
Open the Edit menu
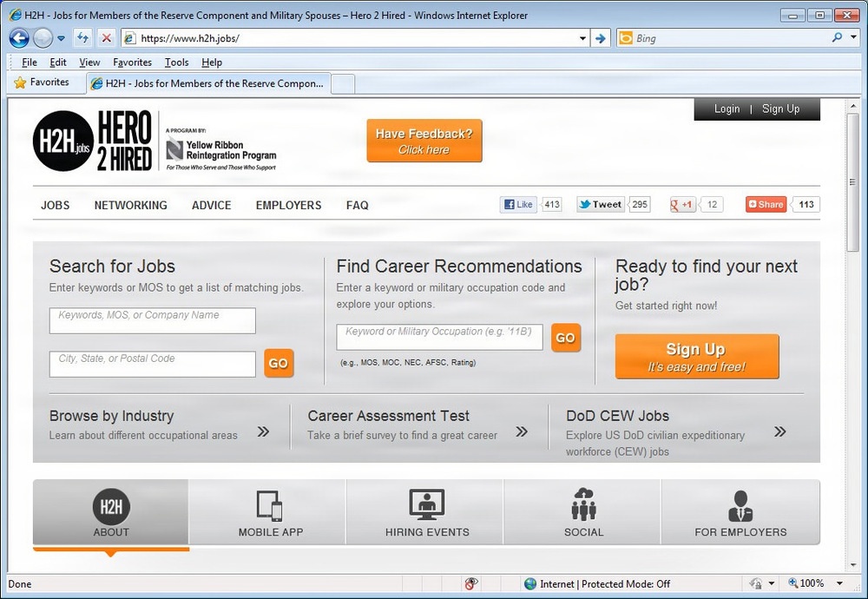pos(57,63)
